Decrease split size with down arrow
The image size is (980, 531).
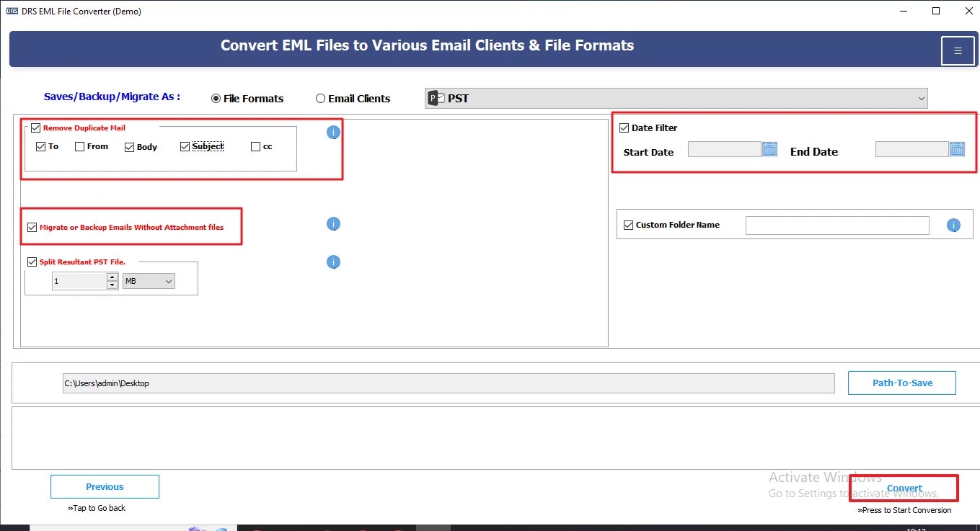coord(112,285)
